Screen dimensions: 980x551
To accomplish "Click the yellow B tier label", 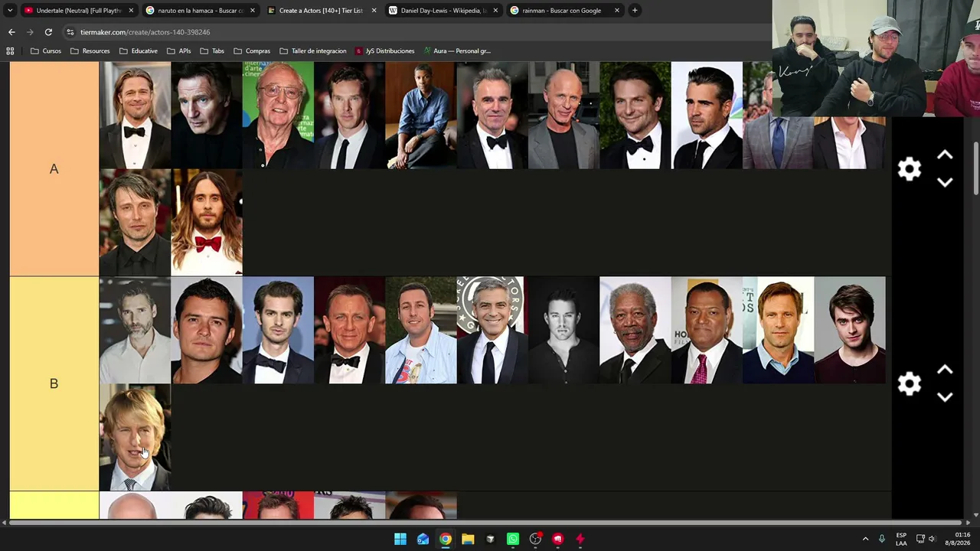I will tap(54, 383).
